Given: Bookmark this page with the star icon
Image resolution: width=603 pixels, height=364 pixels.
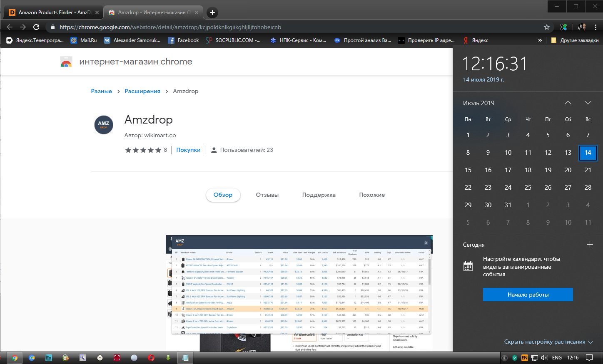Looking at the screenshot, I should (x=547, y=27).
